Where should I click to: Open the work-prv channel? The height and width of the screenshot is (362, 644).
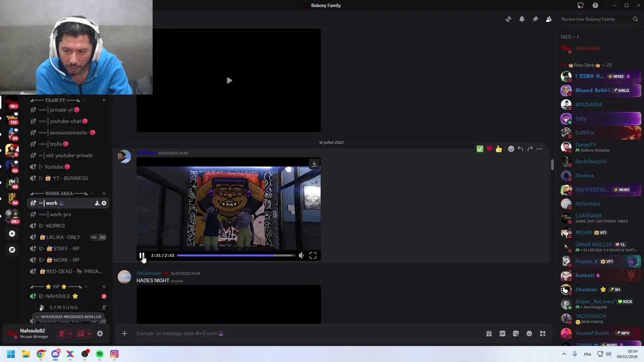click(x=67, y=214)
